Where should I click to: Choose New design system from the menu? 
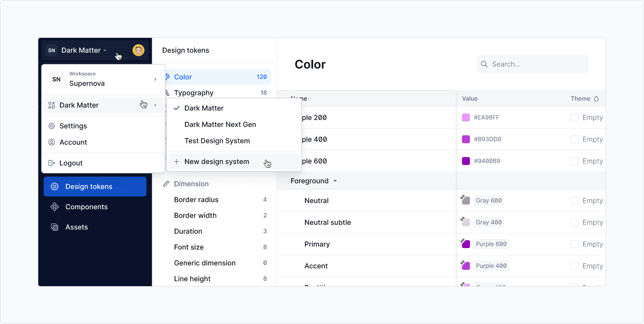pyautogui.click(x=217, y=162)
